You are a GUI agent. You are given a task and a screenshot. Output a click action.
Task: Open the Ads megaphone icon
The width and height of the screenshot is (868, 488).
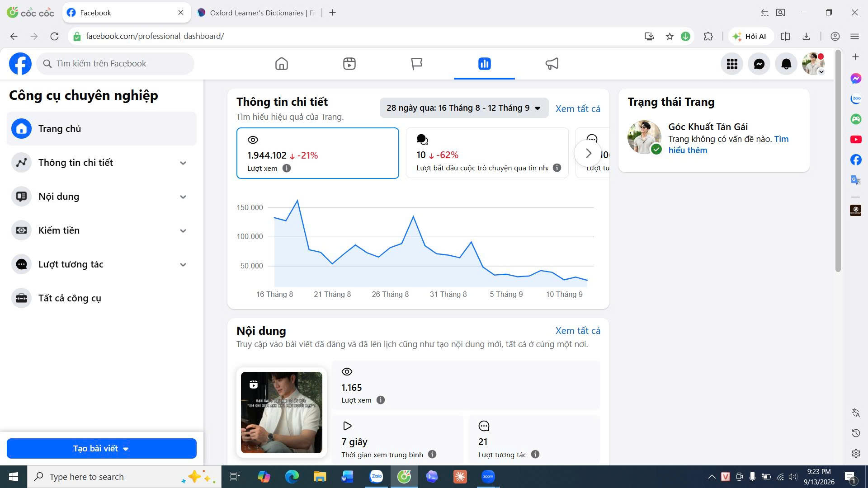click(x=552, y=64)
